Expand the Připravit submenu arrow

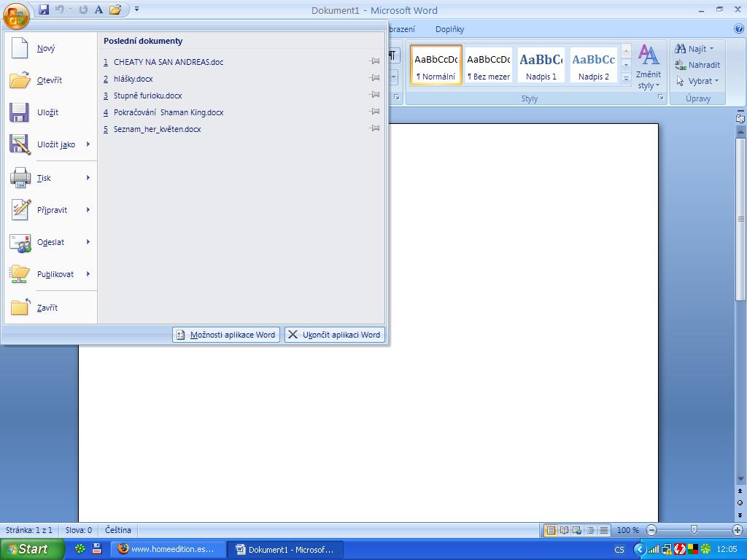[x=88, y=209]
